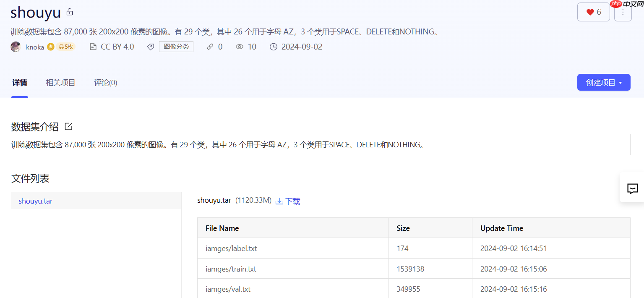Click knoka's avatar thumbnail
Viewport: 644px width, 298px height.
tap(16, 47)
